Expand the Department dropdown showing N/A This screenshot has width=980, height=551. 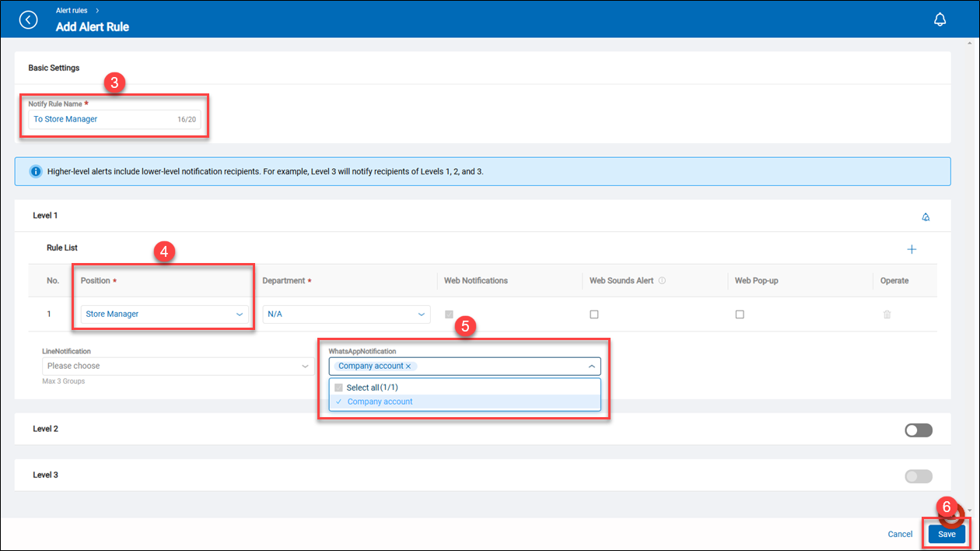tap(345, 314)
